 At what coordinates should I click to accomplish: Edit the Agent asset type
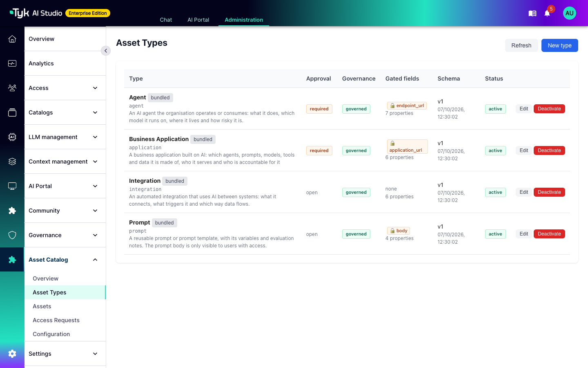(524, 109)
